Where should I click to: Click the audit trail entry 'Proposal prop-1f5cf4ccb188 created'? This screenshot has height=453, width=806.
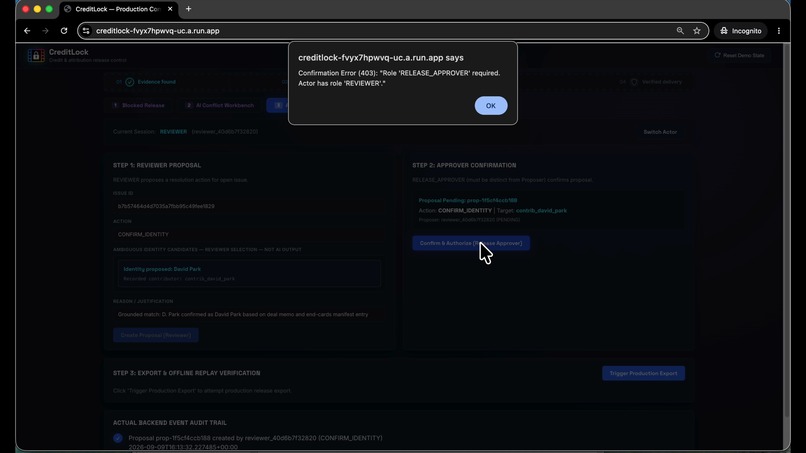(x=255, y=438)
